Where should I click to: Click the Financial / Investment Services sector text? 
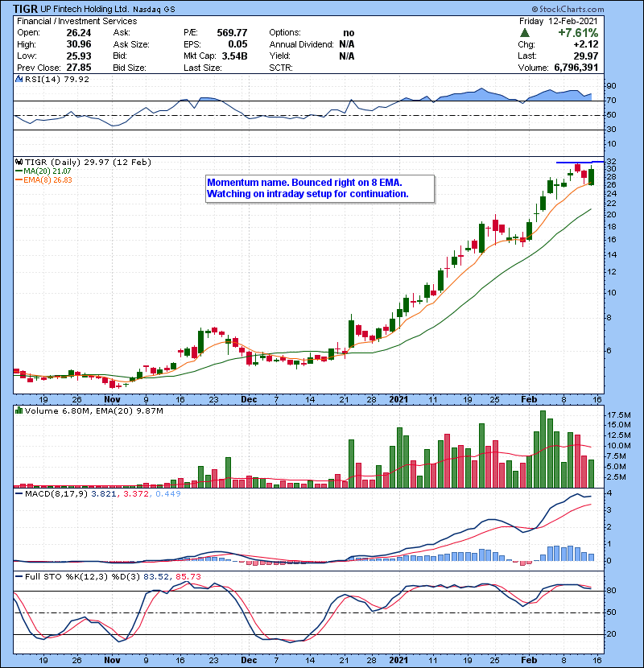click(76, 21)
